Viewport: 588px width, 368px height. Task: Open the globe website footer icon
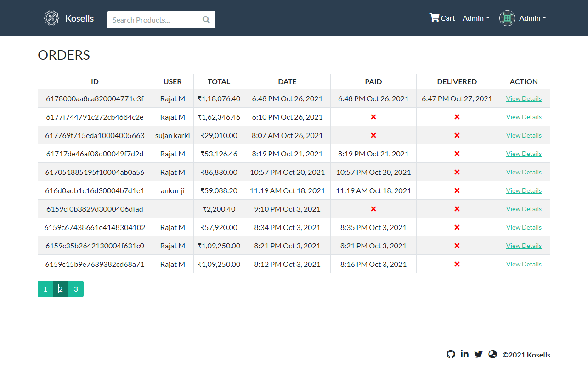pyautogui.click(x=493, y=354)
